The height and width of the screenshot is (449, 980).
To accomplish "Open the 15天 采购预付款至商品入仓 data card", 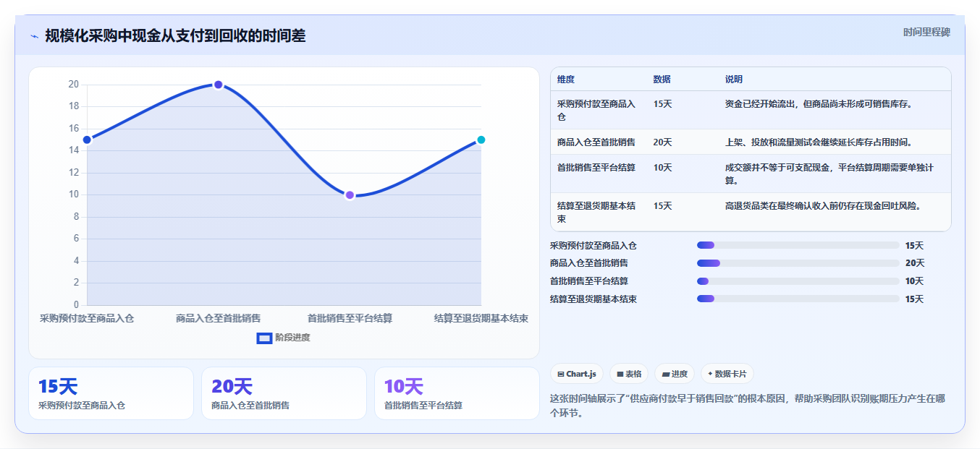I will click(x=111, y=393).
